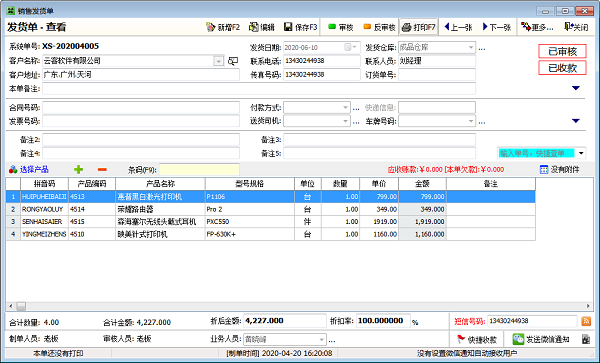600x363 pixels.
Task: Click the green 审核 button
Action: point(341,27)
